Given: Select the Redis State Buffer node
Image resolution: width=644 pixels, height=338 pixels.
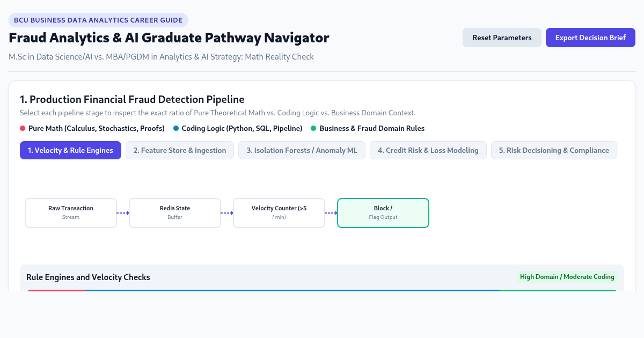Looking at the screenshot, I should (175, 213).
